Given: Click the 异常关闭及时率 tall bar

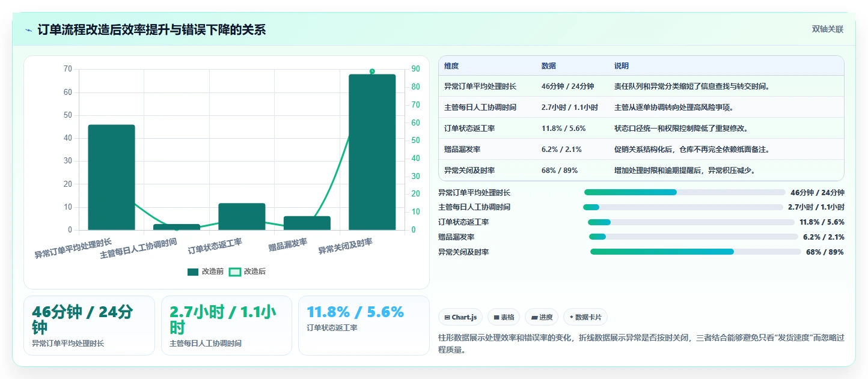Looking at the screenshot, I should click(372, 152).
